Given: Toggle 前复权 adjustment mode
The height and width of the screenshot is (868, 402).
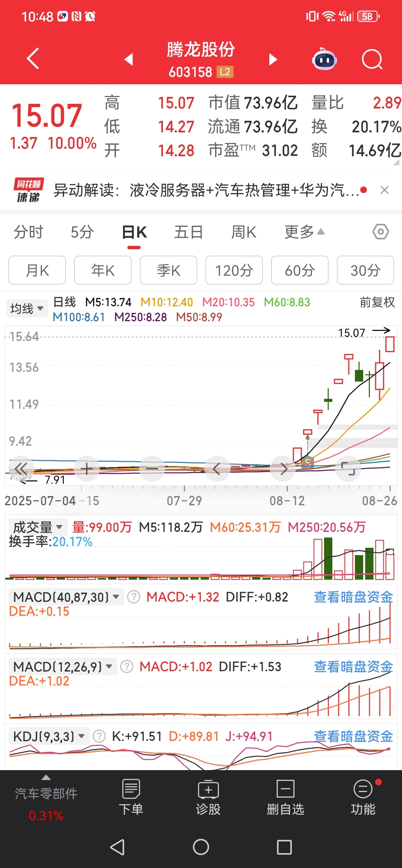Looking at the screenshot, I should [x=377, y=302].
